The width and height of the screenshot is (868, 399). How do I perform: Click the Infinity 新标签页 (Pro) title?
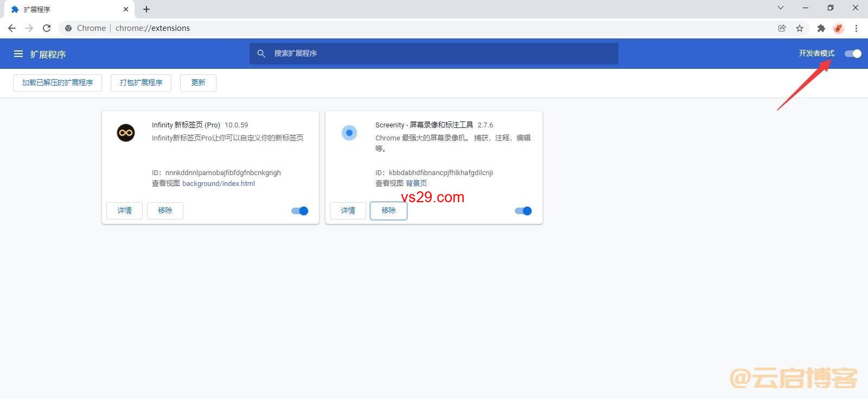186,125
